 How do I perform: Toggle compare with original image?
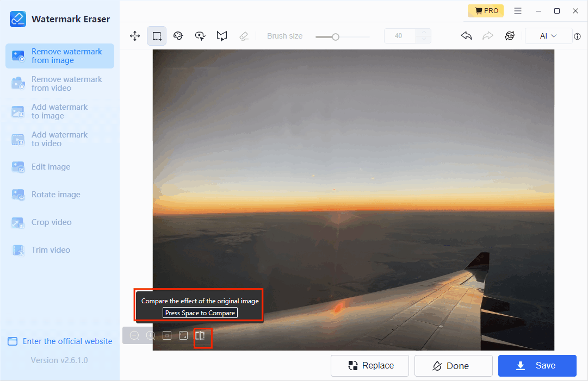(200, 336)
